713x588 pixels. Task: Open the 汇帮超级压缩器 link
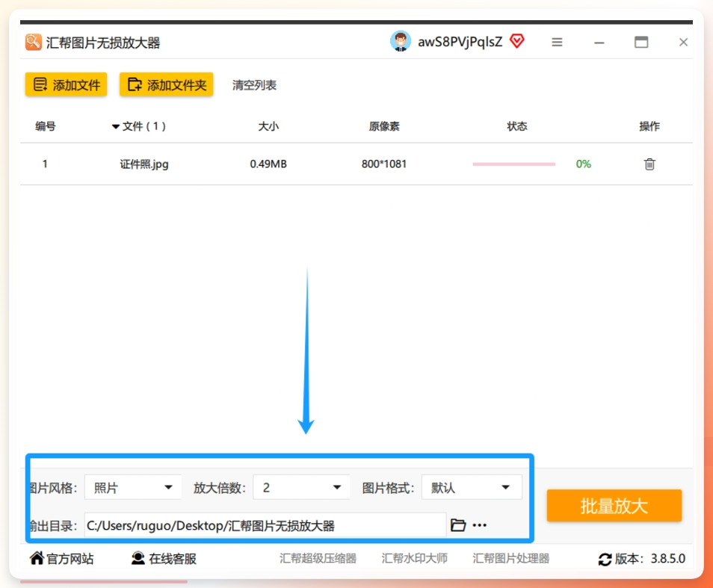click(318, 558)
